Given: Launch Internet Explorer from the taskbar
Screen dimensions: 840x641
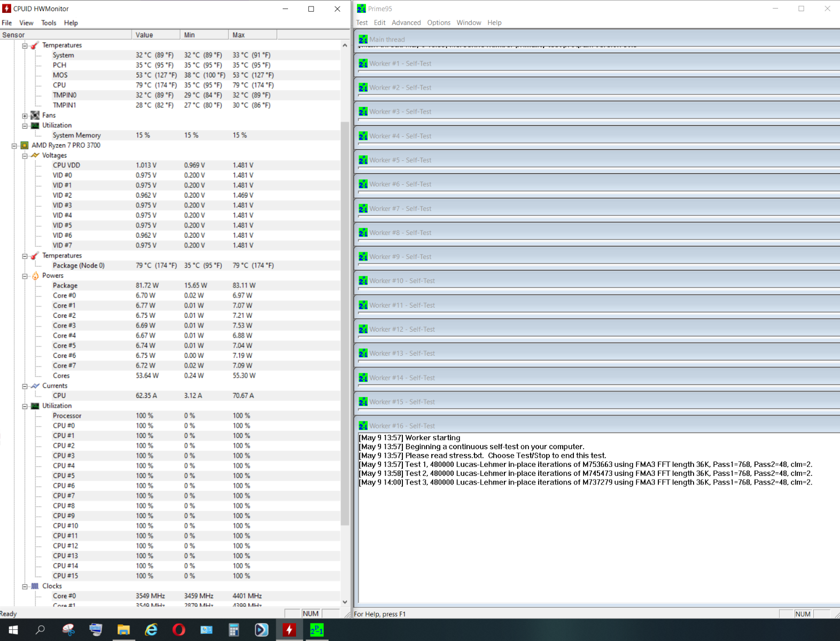Looking at the screenshot, I should (x=151, y=630).
